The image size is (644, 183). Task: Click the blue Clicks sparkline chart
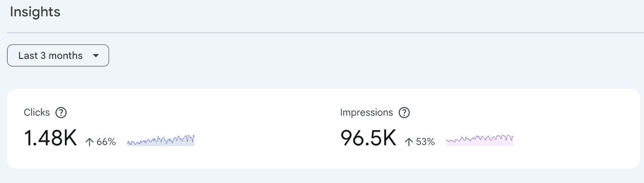coord(161,140)
